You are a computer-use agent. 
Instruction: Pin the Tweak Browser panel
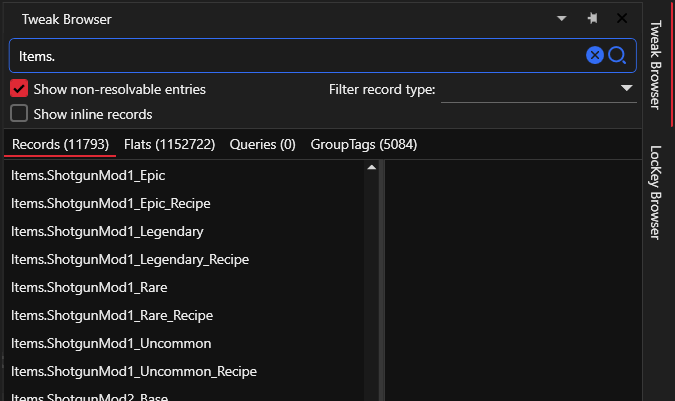(x=592, y=18)
